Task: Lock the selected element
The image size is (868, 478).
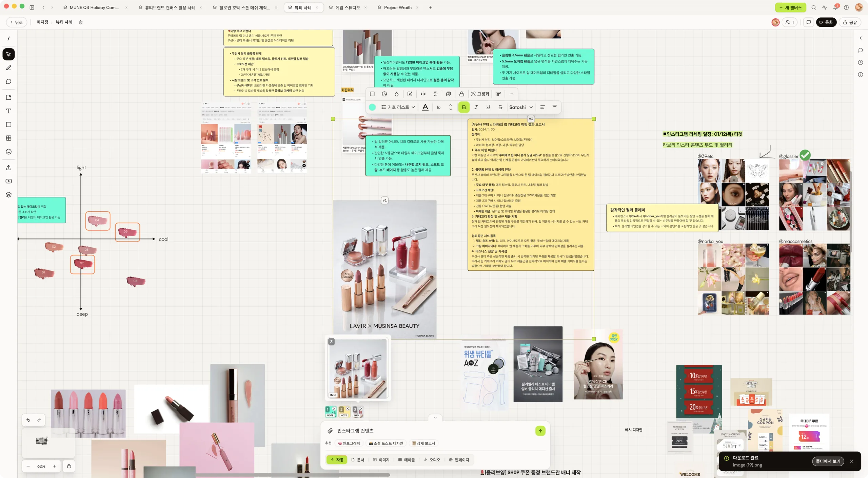Action: click(x=461, y=94)
